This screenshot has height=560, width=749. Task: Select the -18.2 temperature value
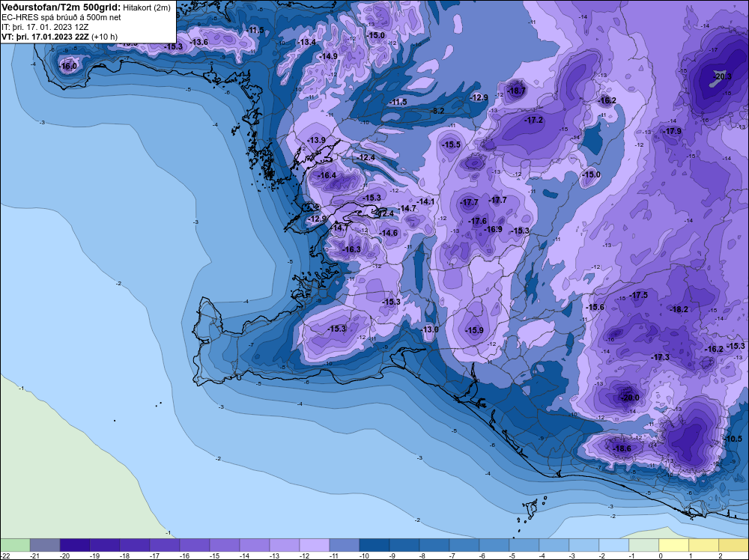click(679, 309)
